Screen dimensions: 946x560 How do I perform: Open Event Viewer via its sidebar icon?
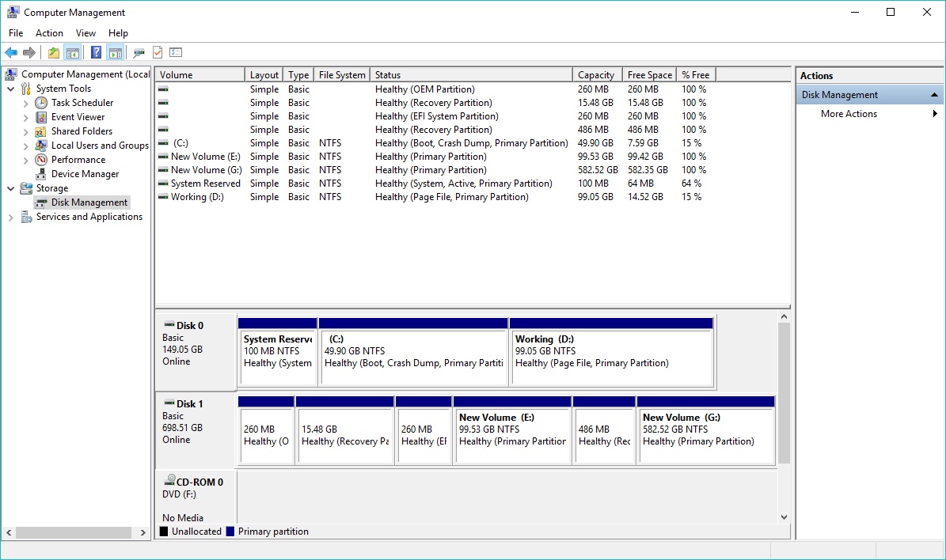coord(40,116)
